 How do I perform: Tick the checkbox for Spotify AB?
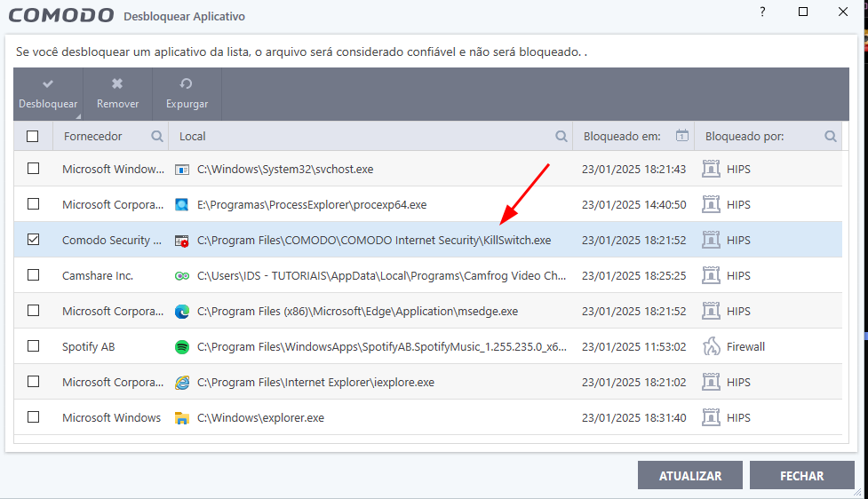tap(33, 346)
